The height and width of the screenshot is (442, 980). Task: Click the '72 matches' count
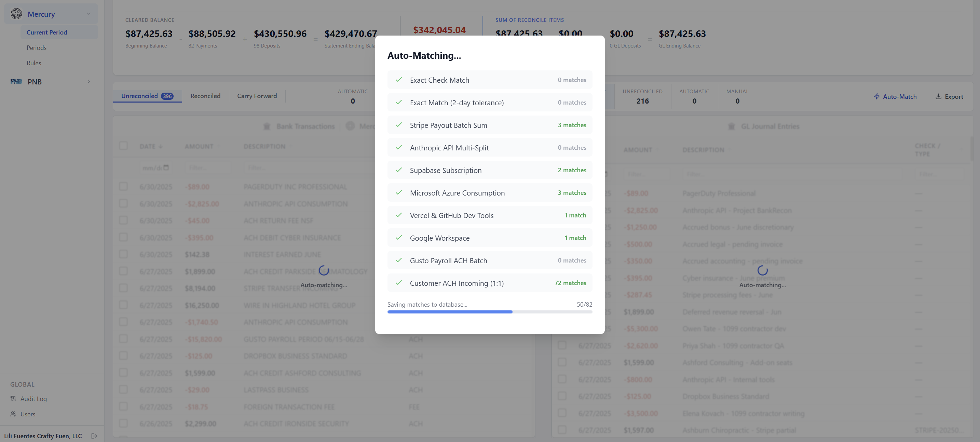(570, 283)
